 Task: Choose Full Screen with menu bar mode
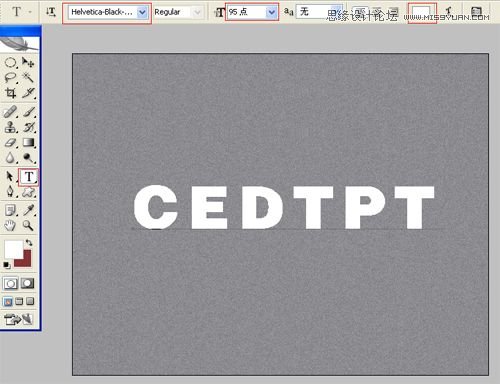(x=19, y=302)
